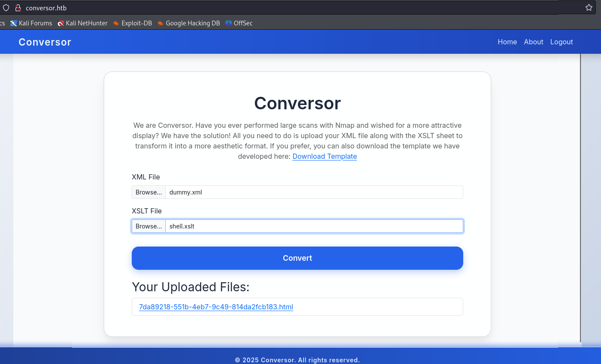Click the Conversor brand logo in header

click(x=45, y=42)
